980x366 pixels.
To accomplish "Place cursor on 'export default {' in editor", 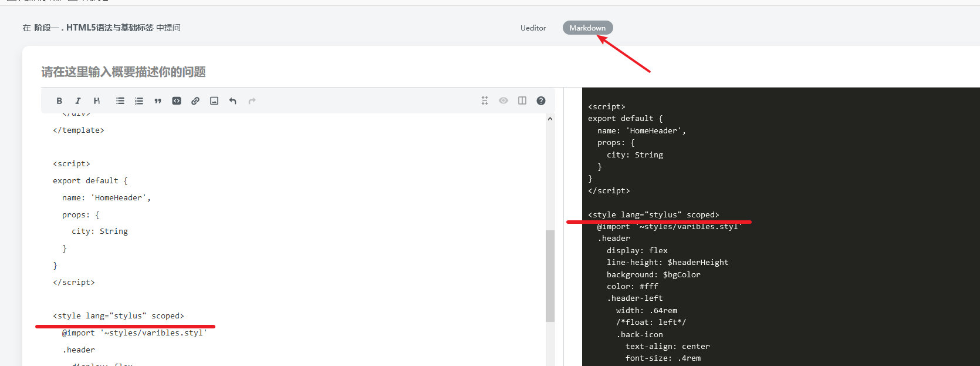I will pos(90,181).
